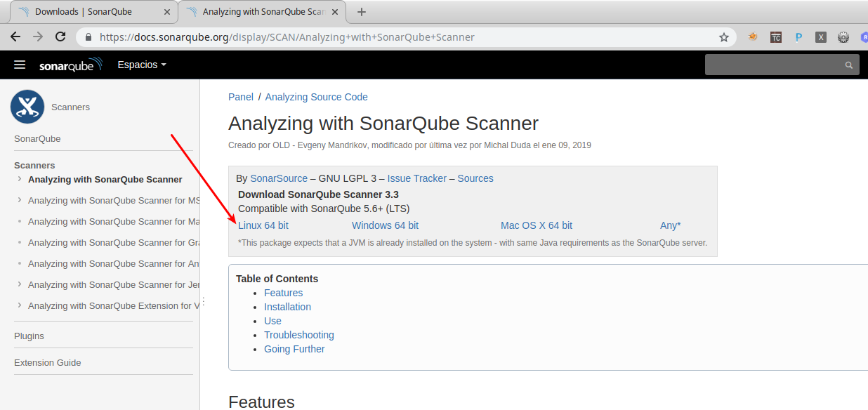Click the Windows 64 bit download link

(x=385, y=225)
